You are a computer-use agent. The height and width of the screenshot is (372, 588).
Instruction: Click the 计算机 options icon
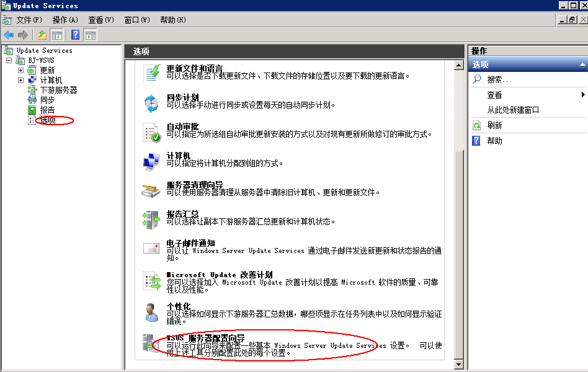pyautogui.click(x=151, y=162)
